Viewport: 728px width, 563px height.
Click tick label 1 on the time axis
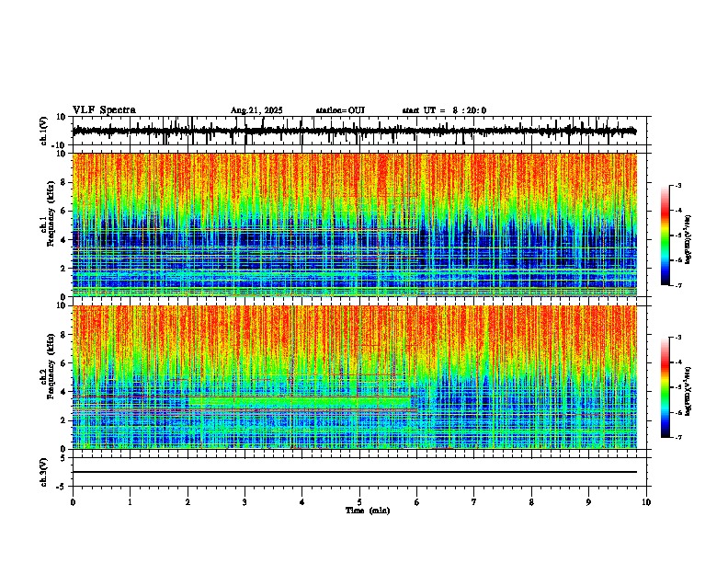tap(130, 502)
